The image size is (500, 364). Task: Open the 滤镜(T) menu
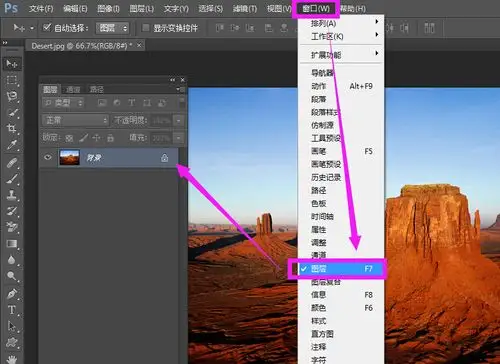[x=245, y=9]
